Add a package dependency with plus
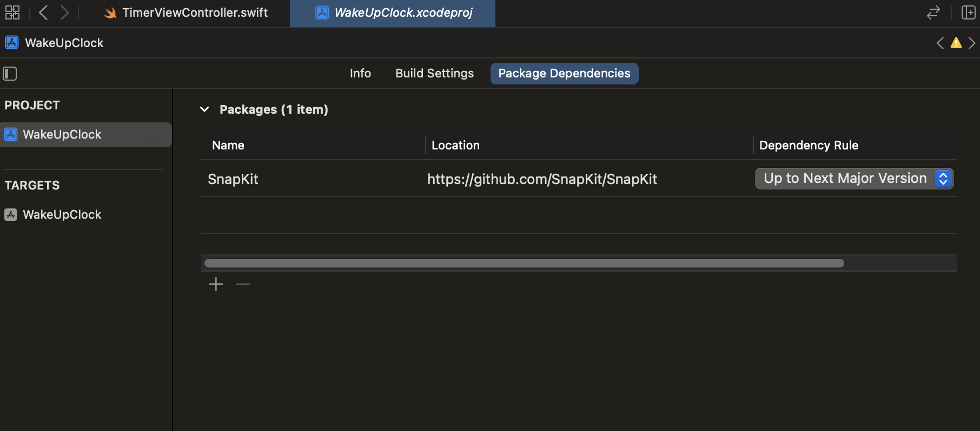 216,284
